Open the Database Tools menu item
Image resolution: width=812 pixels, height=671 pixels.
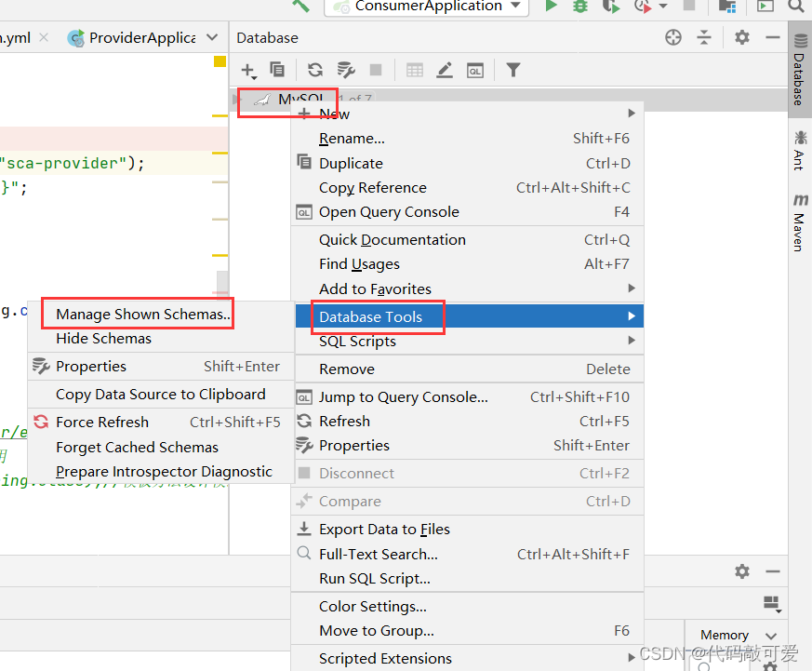tap(469, 316)
